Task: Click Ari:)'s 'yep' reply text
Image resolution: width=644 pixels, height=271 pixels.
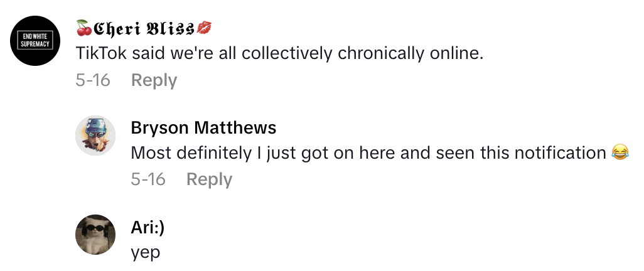Action: [146, 252]
